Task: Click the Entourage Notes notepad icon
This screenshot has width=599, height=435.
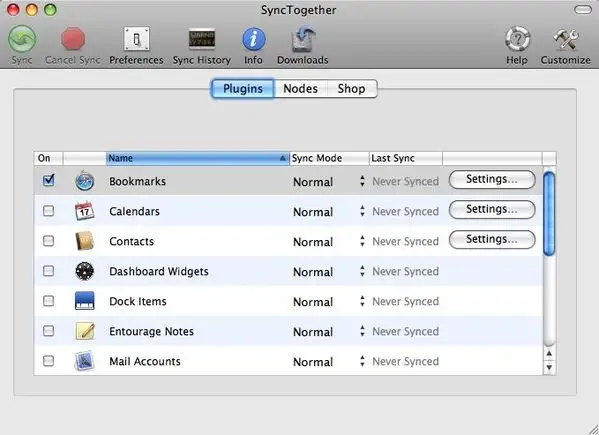Action: pos(84,331)
